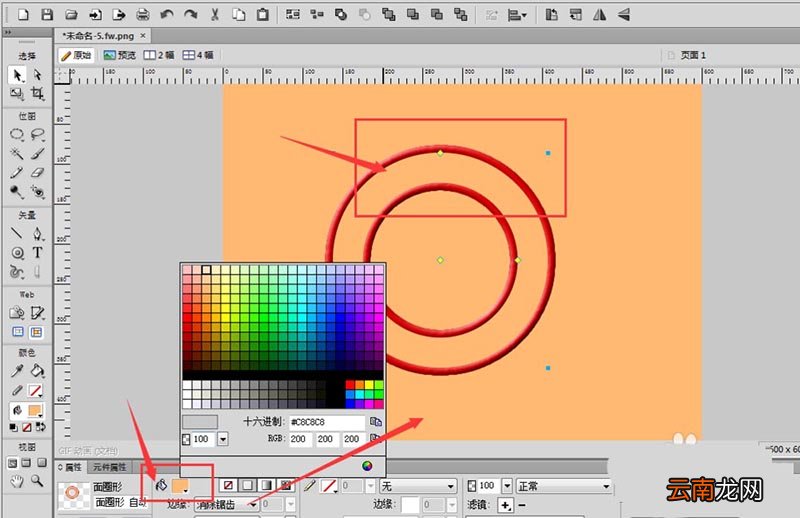Image resolution: width=800 pixels, height=518 pixels.
Task: Switch to 原始 original view tab
Action: (x=77, y=55)
